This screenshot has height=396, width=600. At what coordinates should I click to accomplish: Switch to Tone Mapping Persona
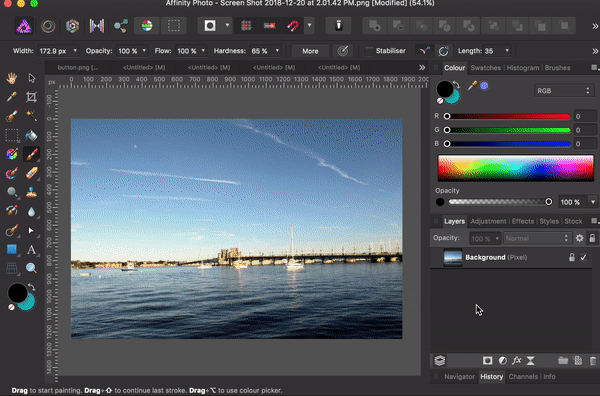[x=97, y=26]
